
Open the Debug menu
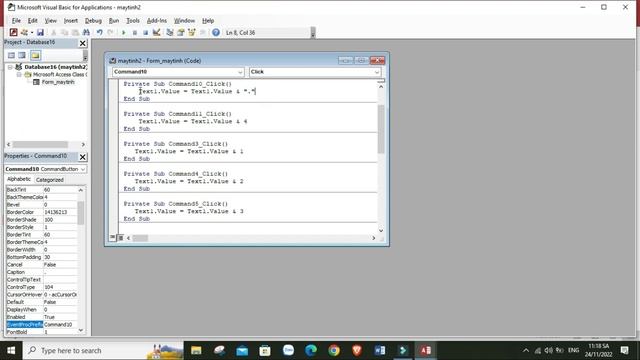(93, 20)
